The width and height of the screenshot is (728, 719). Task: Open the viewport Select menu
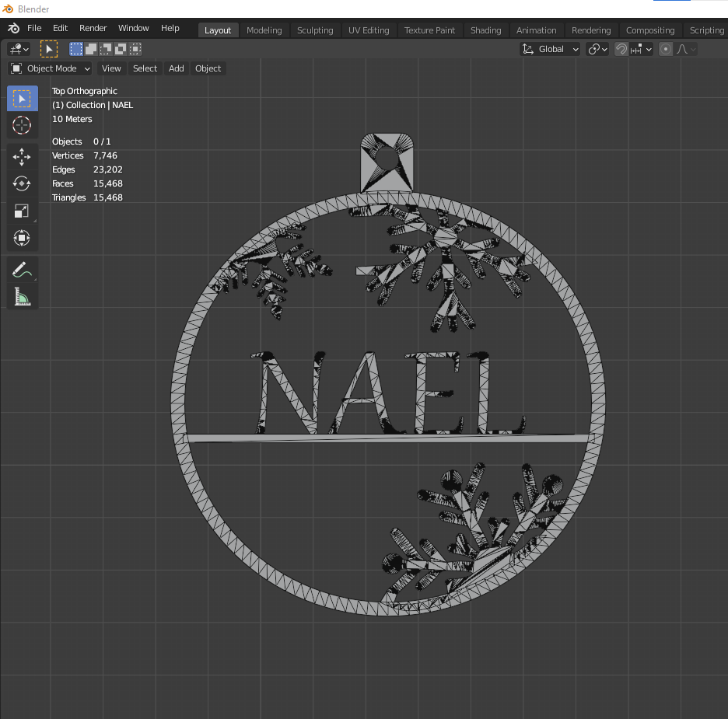click(145, 68)
